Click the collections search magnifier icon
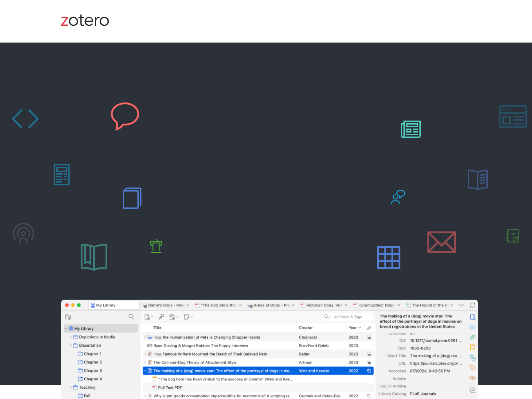 click(131, 317)
